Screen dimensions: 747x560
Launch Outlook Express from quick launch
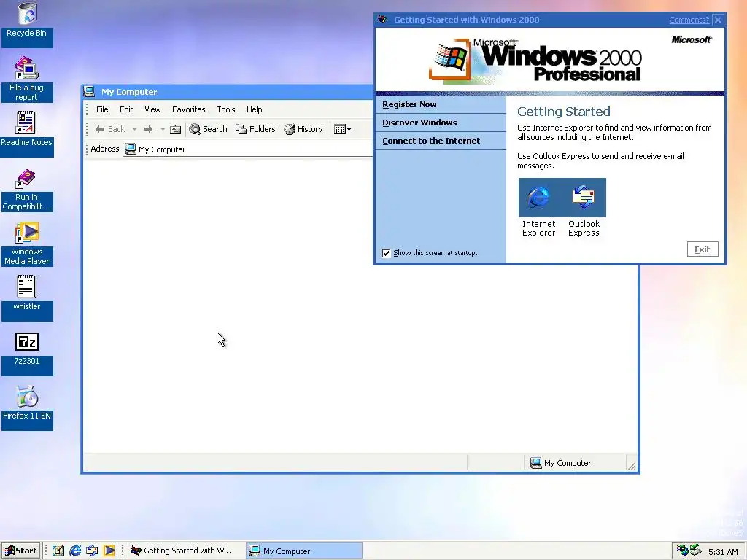[92, 551]
